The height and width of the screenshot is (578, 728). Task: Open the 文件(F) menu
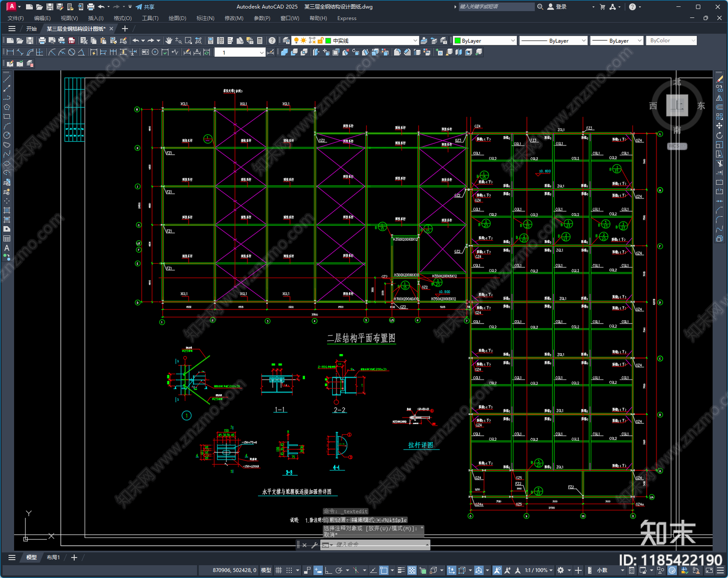[x=15, y=18]
